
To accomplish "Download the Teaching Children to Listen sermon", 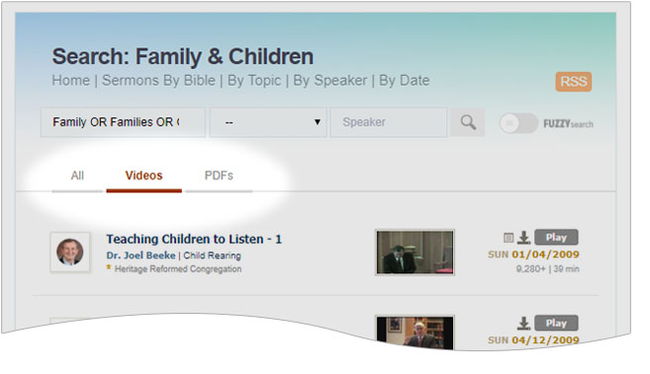I will 524,238.
